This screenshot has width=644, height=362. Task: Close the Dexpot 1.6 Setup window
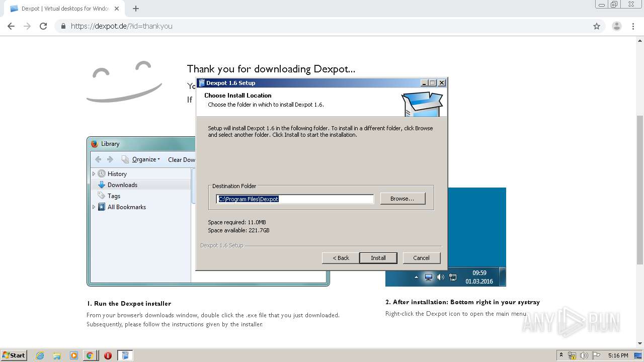point(441,83)
